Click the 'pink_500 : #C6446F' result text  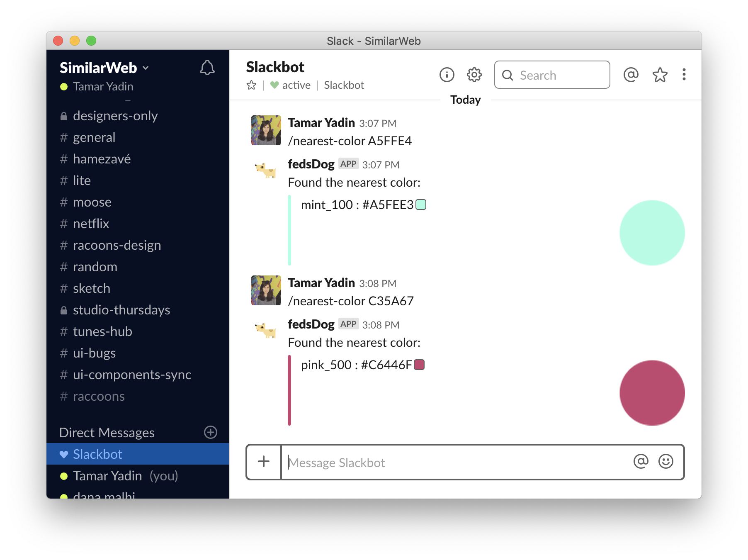coord(356,365)
